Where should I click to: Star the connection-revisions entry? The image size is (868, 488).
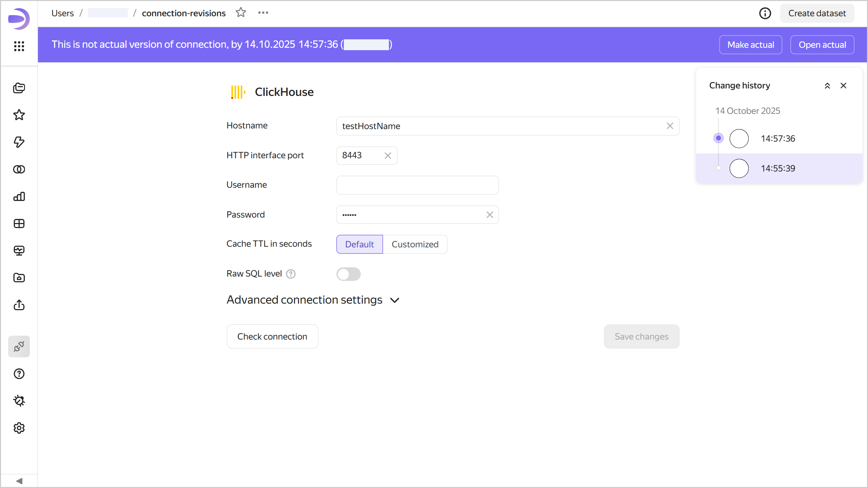tap(241, 13)
